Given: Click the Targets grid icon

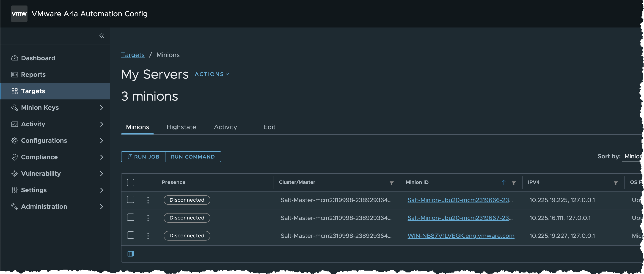Looking at the screenshot, I should 14,91.
